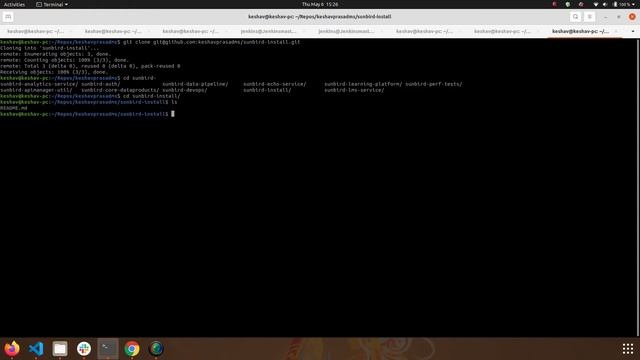Launch Firefox from the dock
This screenshot has width=640, height=360.
click(x=12, y=349)
